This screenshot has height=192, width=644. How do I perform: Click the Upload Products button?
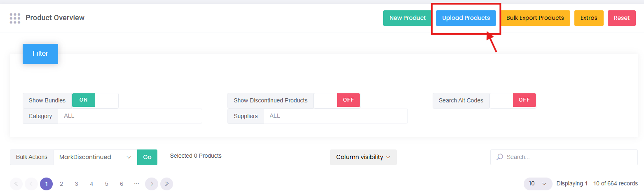click(x=466, y=18)
